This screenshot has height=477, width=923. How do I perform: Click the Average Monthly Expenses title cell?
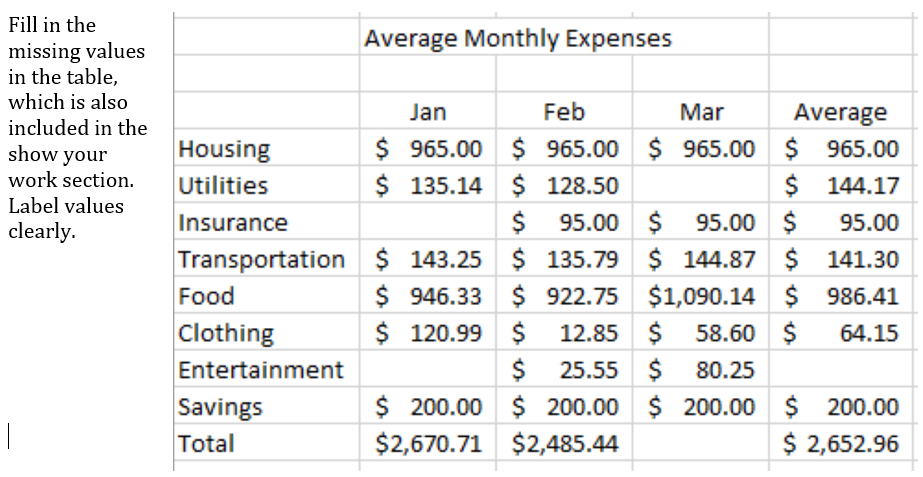pyautogui.click(x=518, y=39)
